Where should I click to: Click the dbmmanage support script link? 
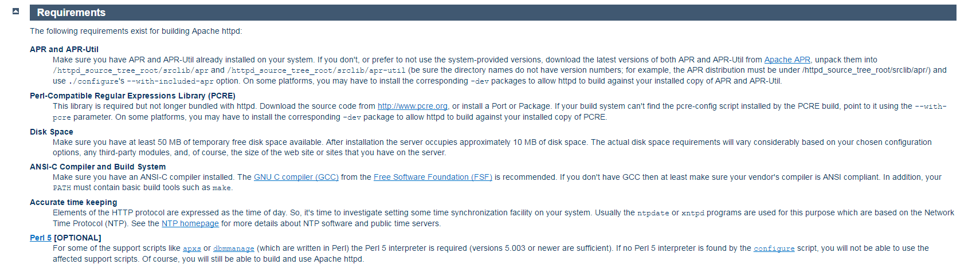point(234,249)
